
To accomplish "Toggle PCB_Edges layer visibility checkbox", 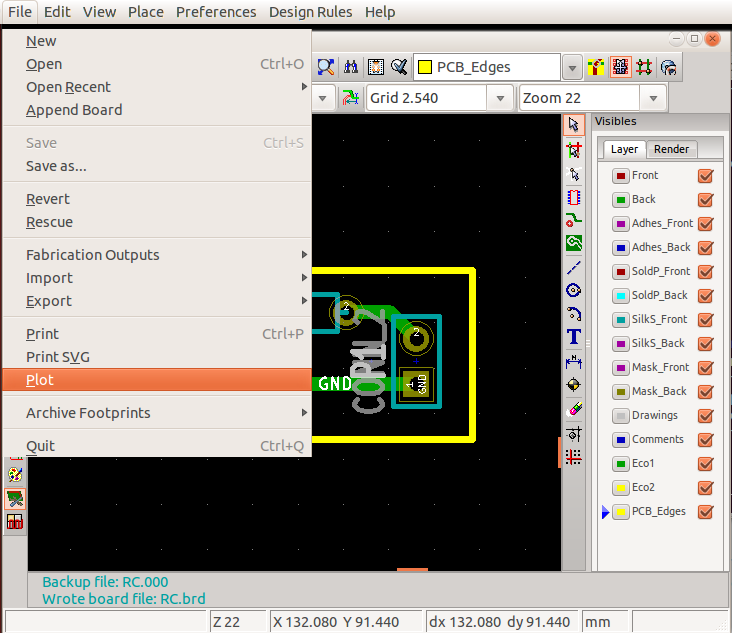I will tap(705, 512).
